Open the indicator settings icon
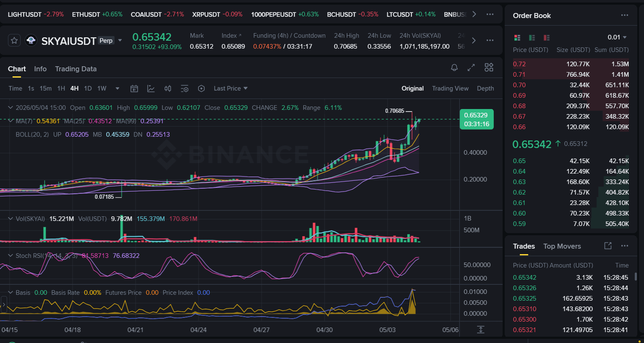Viewport: 644px width, 343px height. [185, 88]
